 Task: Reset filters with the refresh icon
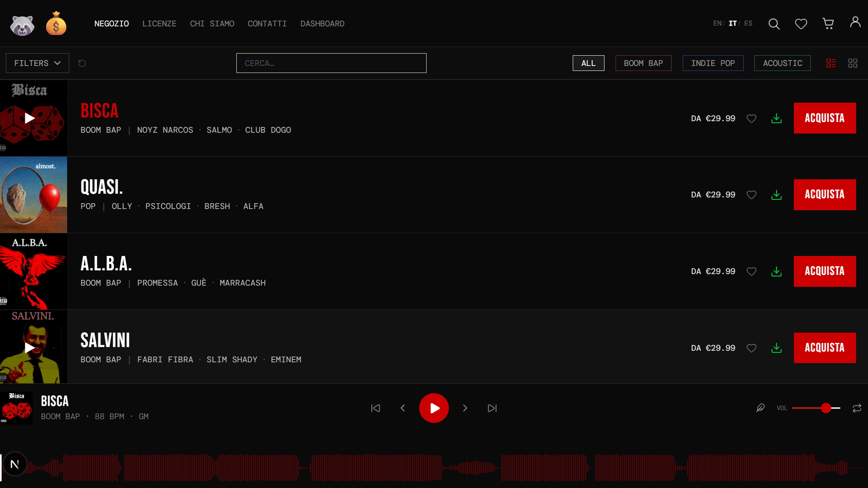pos(82,63)
